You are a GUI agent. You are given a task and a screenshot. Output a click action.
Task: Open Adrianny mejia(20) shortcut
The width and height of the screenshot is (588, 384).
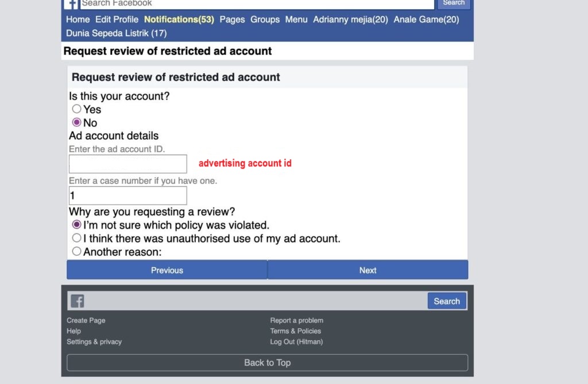click(351, 20)
